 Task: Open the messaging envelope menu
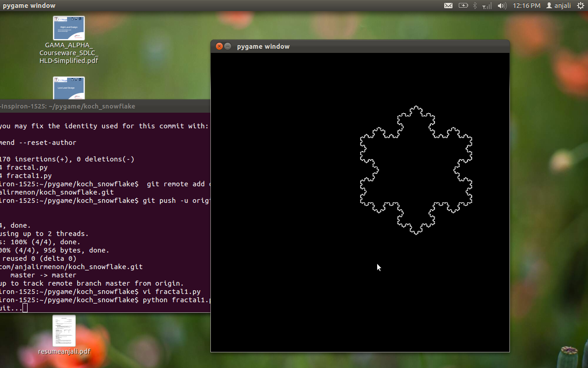click(448, 6)
